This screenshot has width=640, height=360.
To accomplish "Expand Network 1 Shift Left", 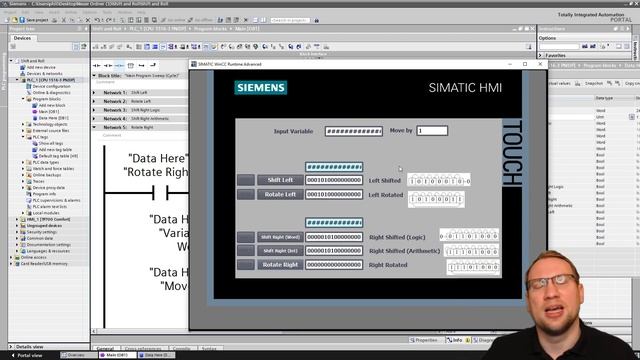I will point(94,93).
